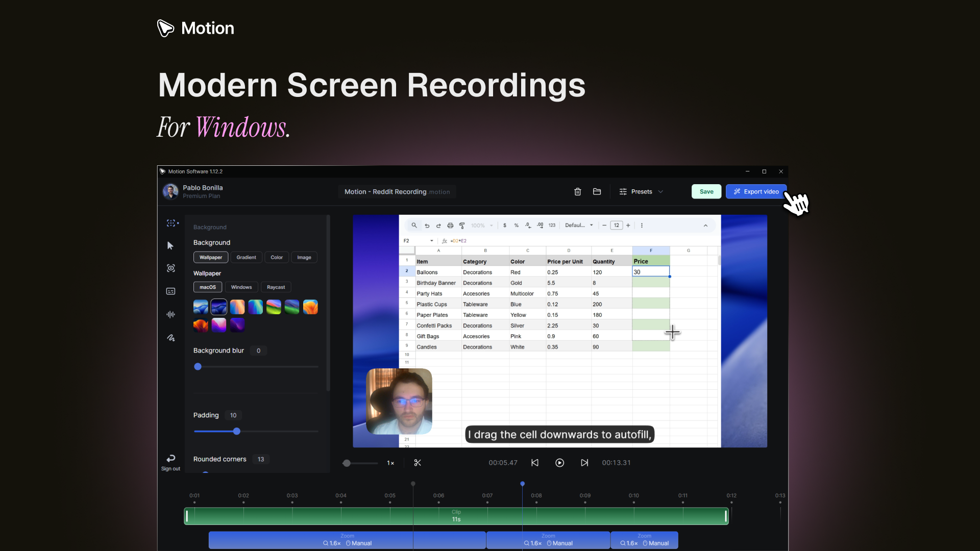Select the cursor/pointer tool in sidebar

point(170,245)
